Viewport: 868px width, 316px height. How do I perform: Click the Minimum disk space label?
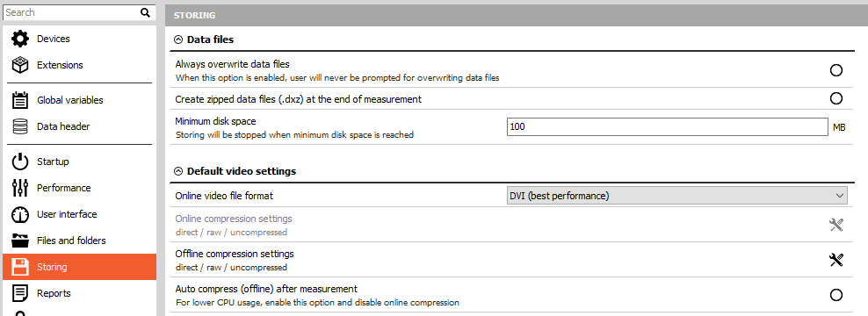coord(215,120)
